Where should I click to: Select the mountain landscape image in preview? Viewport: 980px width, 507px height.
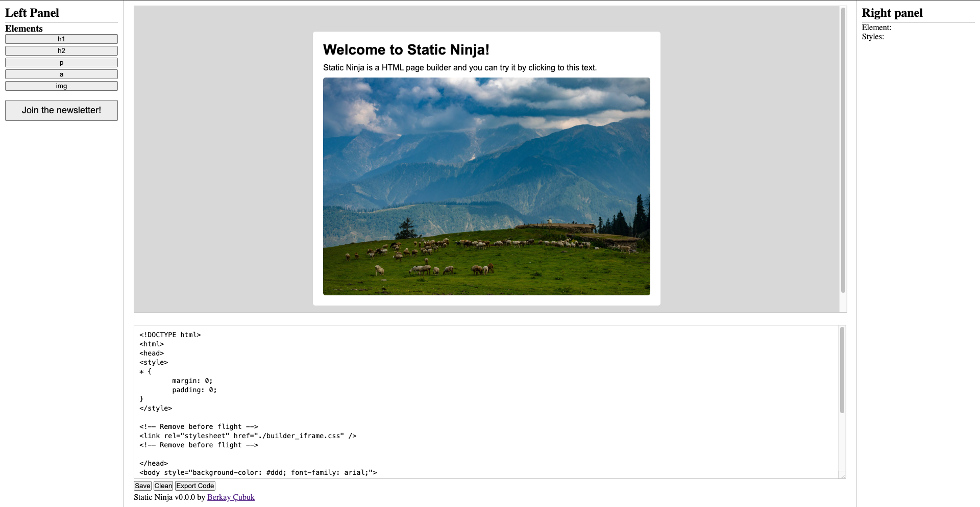[x=486, y=186]
